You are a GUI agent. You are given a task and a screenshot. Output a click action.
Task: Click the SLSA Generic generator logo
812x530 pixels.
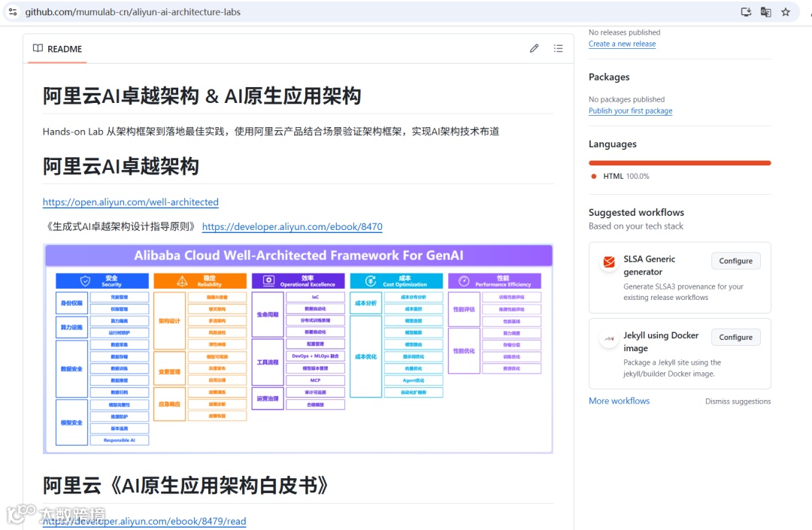(x=609, y=262)
